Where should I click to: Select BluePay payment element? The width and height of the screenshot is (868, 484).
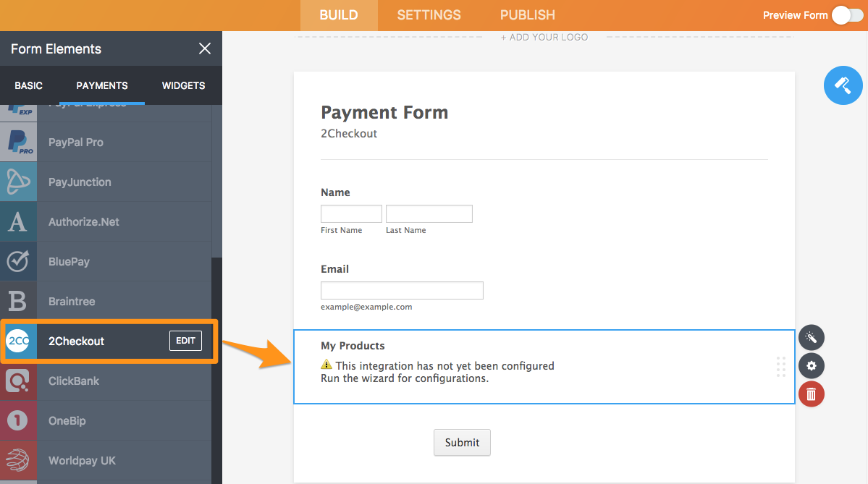[x=106, y=262]
